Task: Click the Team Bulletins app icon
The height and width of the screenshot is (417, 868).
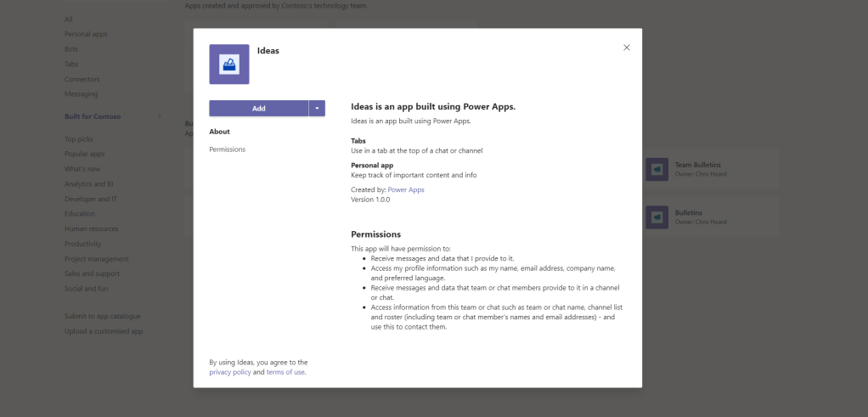Action: point(657,170)
